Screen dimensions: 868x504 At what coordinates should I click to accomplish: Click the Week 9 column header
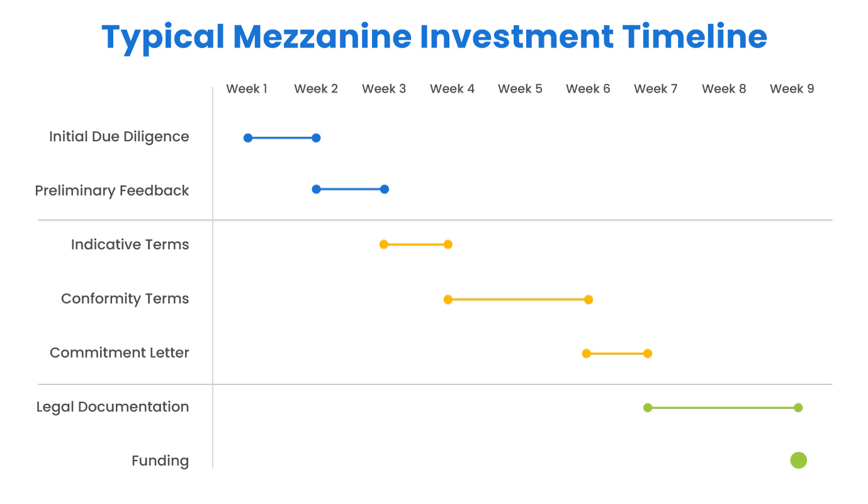click(792, 89)
